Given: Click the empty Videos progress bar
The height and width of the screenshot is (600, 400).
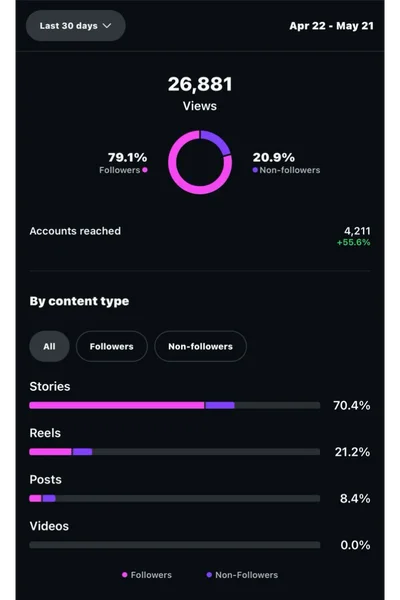Looking at the screenshot, I should [175, 545].
